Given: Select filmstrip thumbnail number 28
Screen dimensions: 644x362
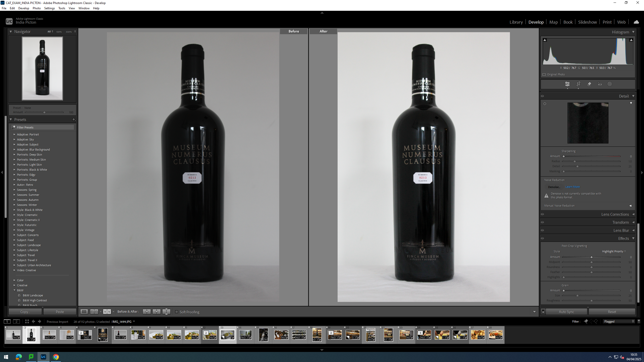Looking at the screenshot, I should pyautogui.click(x=496, y=335).
